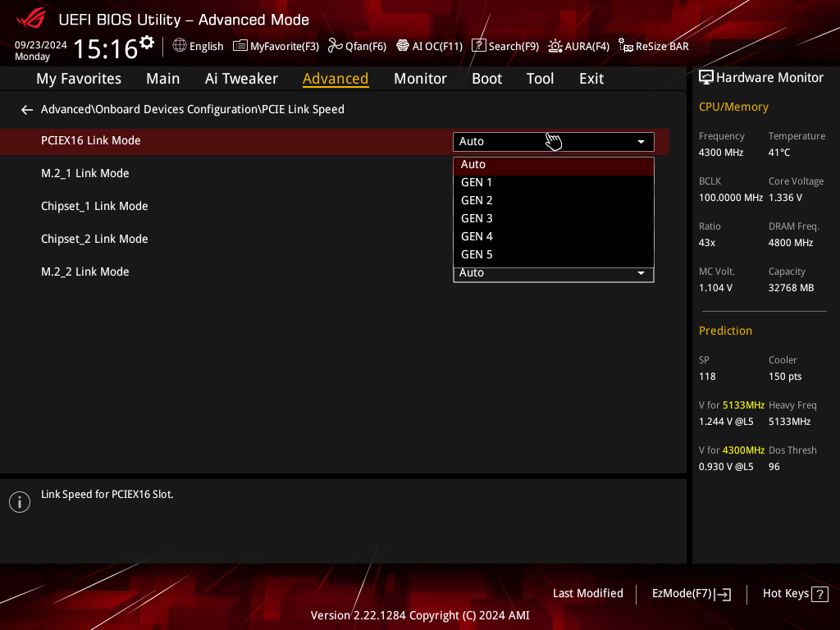Expand M.2_2 Link Mode dropdown

point(554,275)
